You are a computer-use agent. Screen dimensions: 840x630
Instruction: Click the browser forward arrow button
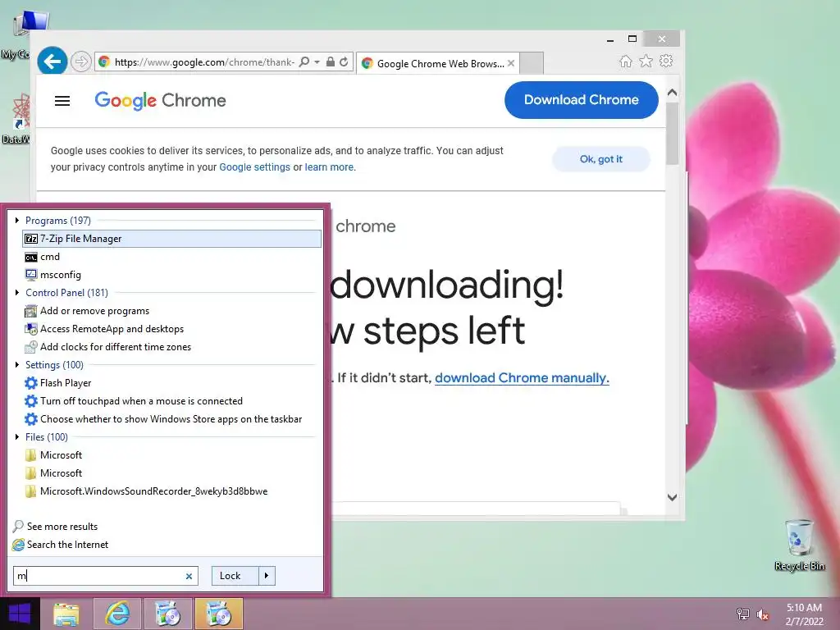tap(81, 62)
